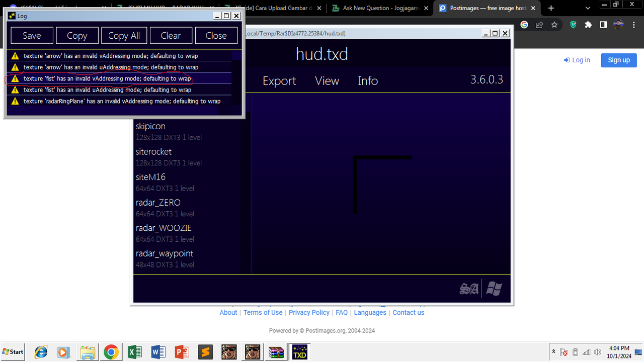Switch to the Ask New Question Jogjagamers tab

pos(380,8)
